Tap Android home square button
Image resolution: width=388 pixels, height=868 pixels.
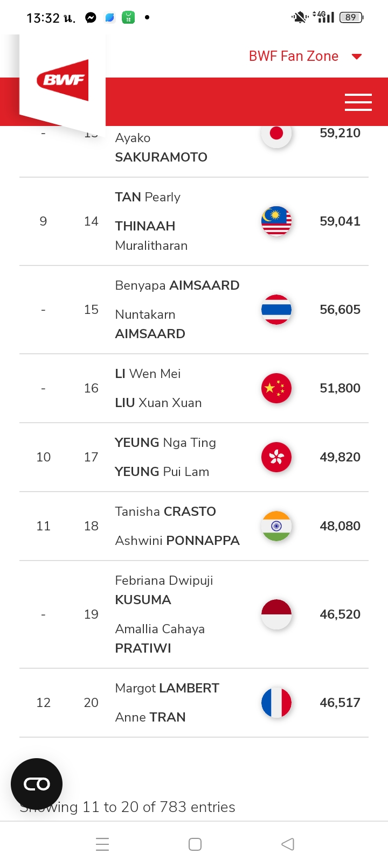195,844
